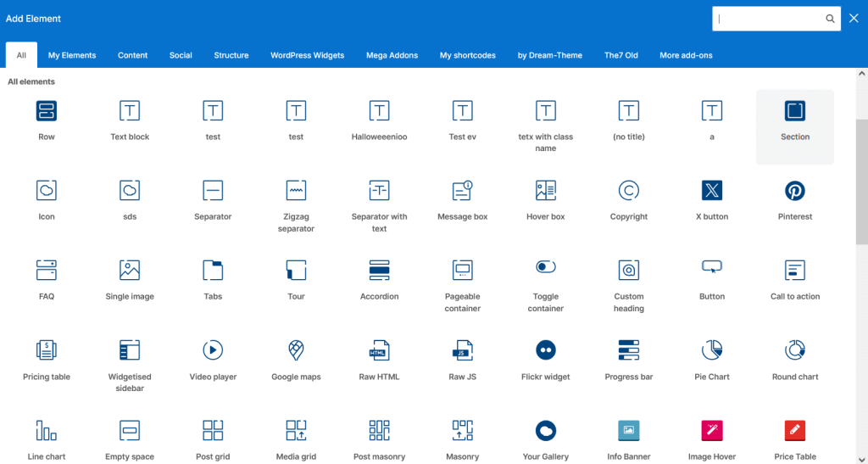Insert the Price Table element

pos(795,440)
